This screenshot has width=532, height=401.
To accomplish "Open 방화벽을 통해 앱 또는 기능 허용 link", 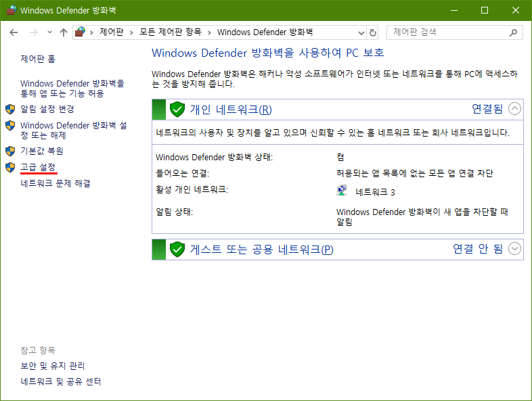I will (72, 89).
